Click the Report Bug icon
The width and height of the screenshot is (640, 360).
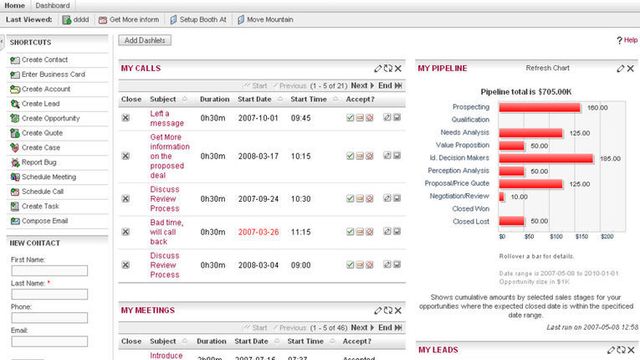click(x=15, y=162)
